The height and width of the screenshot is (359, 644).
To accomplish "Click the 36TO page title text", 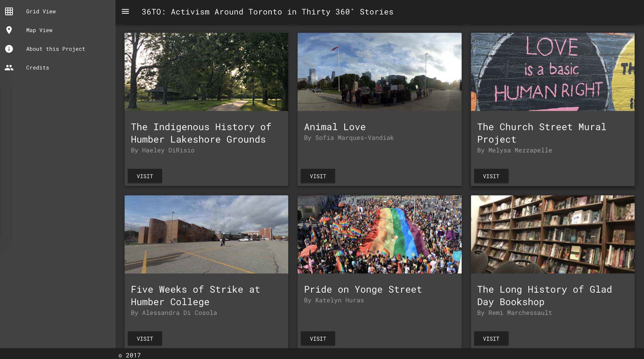I will pos(267,12).
